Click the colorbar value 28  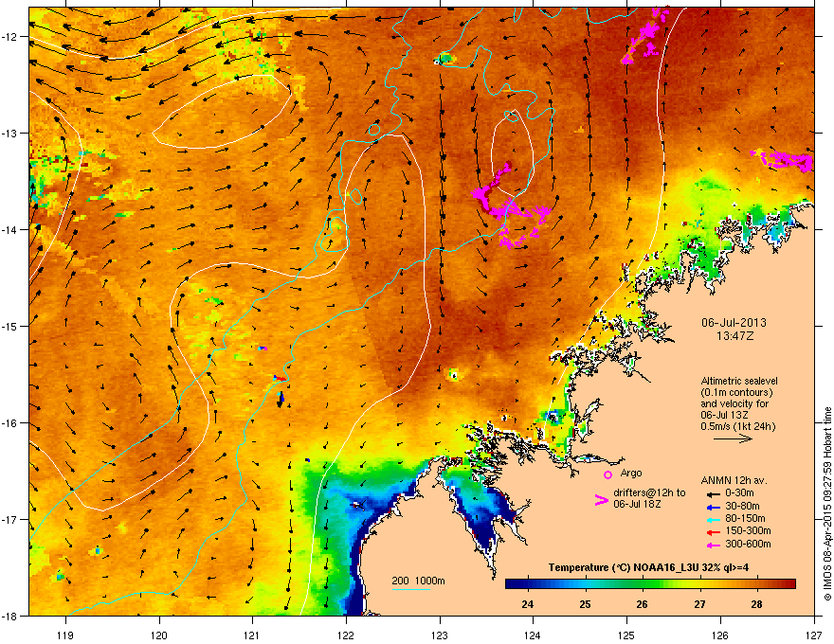pos(756,604)
